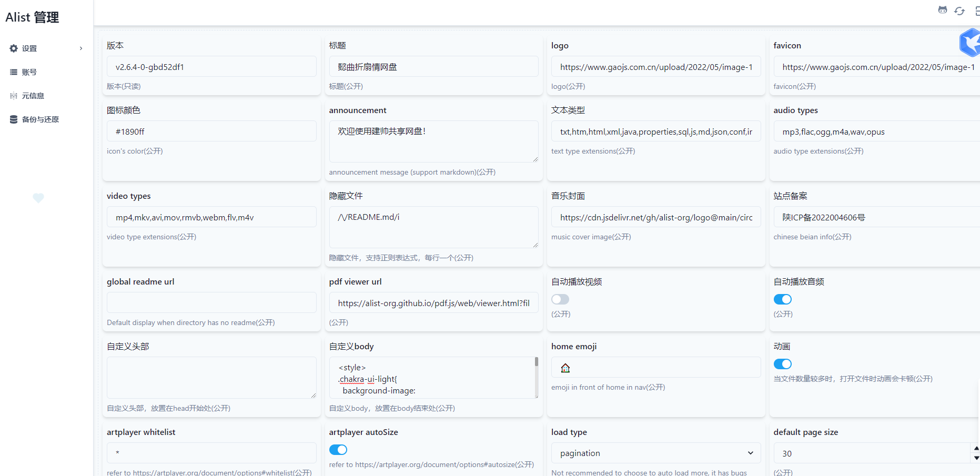Screen dimensions: 980x476
Task: Click the video types input field
Action: tap(211, 217)
